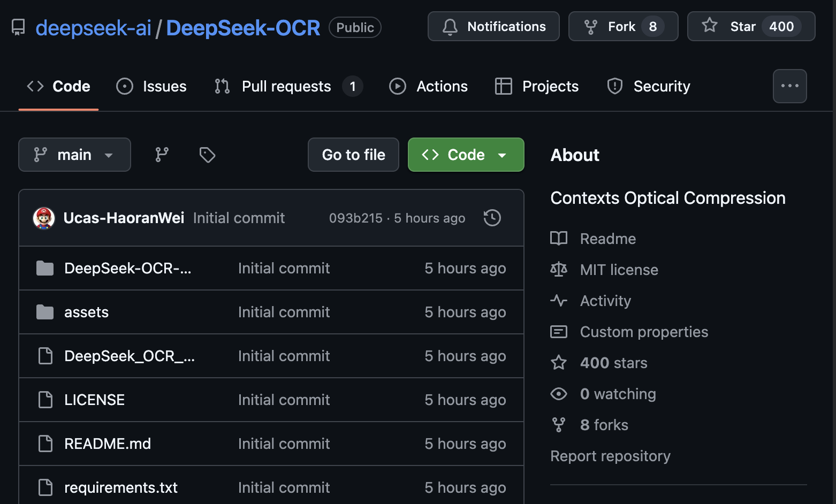The image size is (836, 504).
Task: Click the watching eye icon
Action: 559,394
